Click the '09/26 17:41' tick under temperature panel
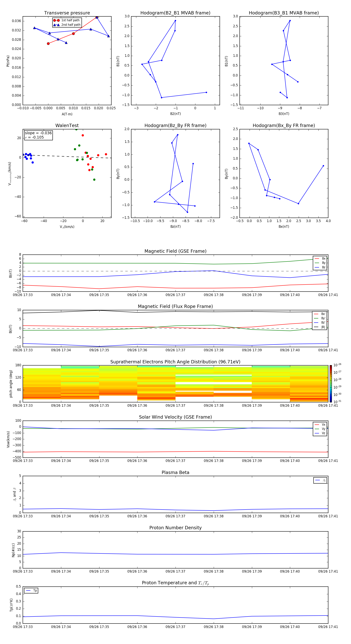351x644 pixels. click(x=328, y=627)
